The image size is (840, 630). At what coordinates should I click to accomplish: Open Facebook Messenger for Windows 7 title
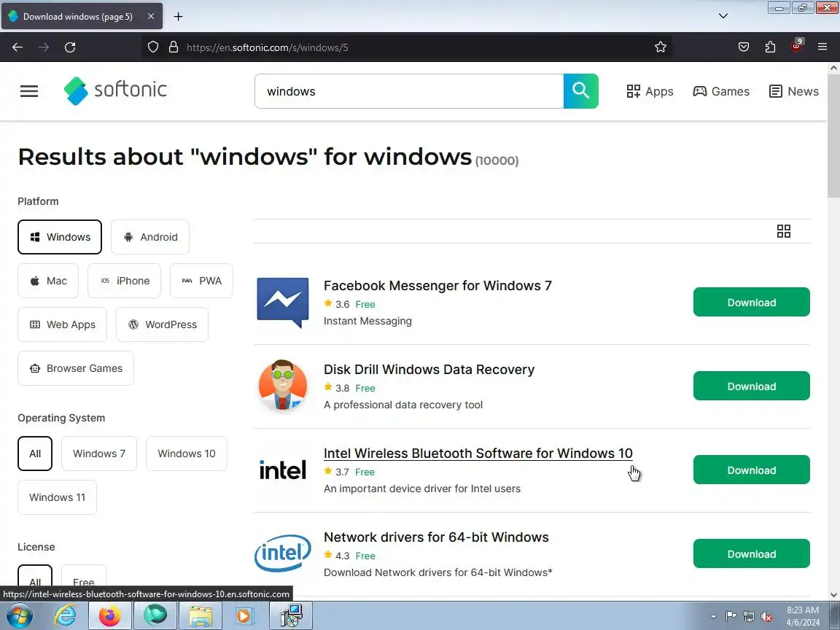click(x=437, y=286)
